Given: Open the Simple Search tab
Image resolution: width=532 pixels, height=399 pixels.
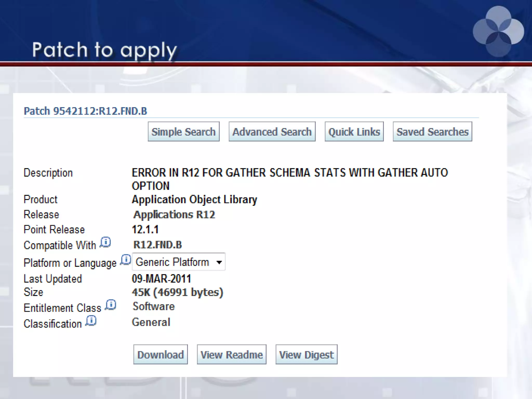Looking at the screenshot, I should click(x=183, y=132).
